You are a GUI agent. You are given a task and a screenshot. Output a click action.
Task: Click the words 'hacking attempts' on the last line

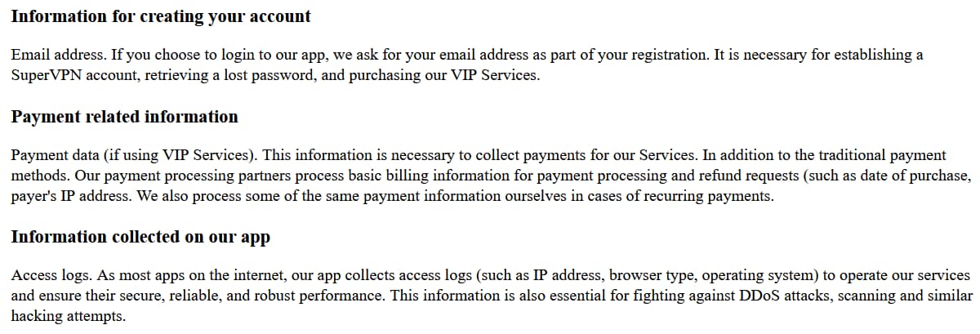[67, 316]
